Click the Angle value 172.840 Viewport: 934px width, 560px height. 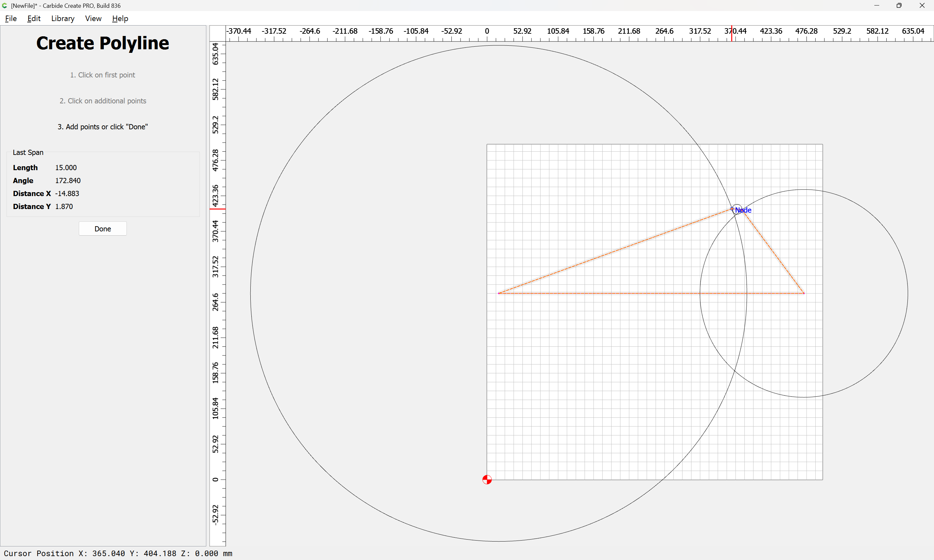[67, 181]
